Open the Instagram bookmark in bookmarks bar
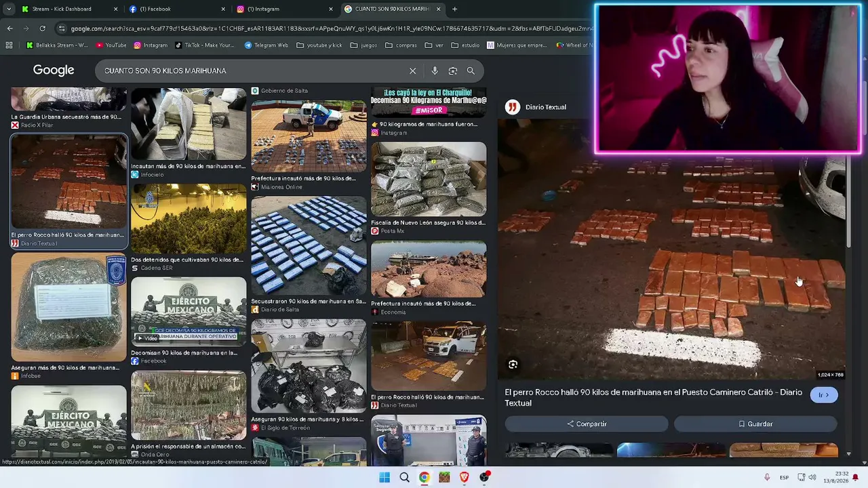The height and width of the screenshot is (488, 868). click(x=151, y=45)
